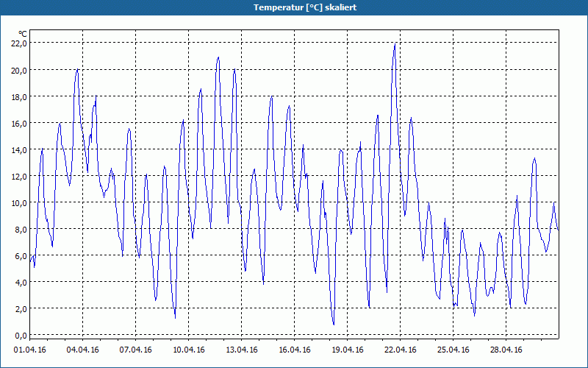Select the 8,0 temperature axis label
Screen dimensions: 588x368
(21, 230)
